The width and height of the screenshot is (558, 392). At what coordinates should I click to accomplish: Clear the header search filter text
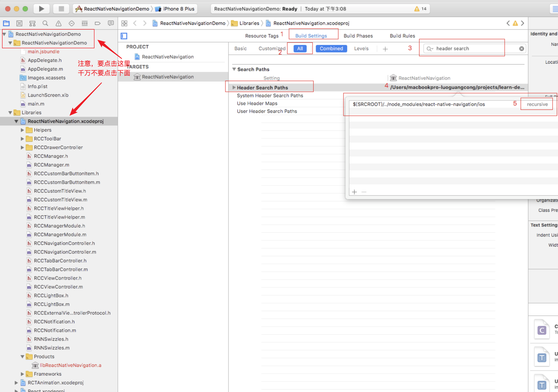click(x=522, y=49)
